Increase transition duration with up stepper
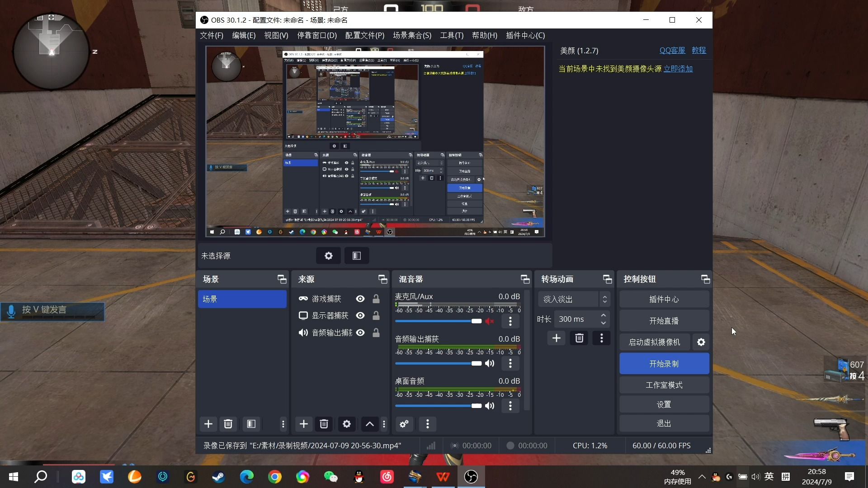 click(604, 315)
